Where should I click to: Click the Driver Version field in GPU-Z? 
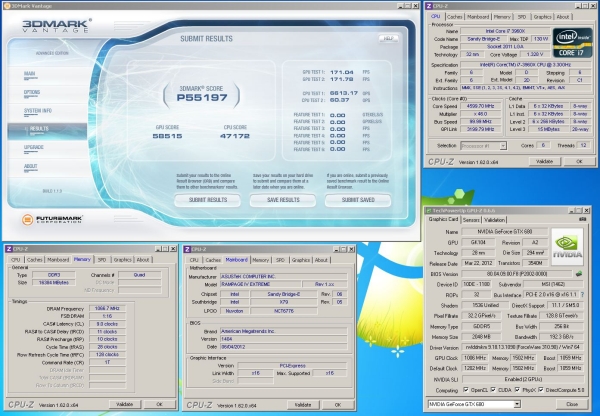pyautogui.click(x=523, y=347)
